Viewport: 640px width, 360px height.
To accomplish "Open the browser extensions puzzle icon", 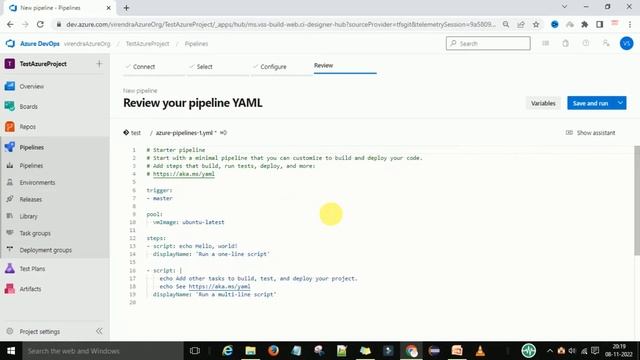I will point(584,24).
